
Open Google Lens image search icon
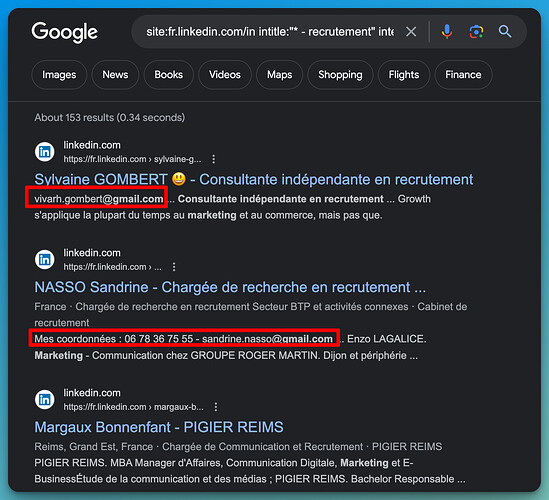[x=476, y=32]
